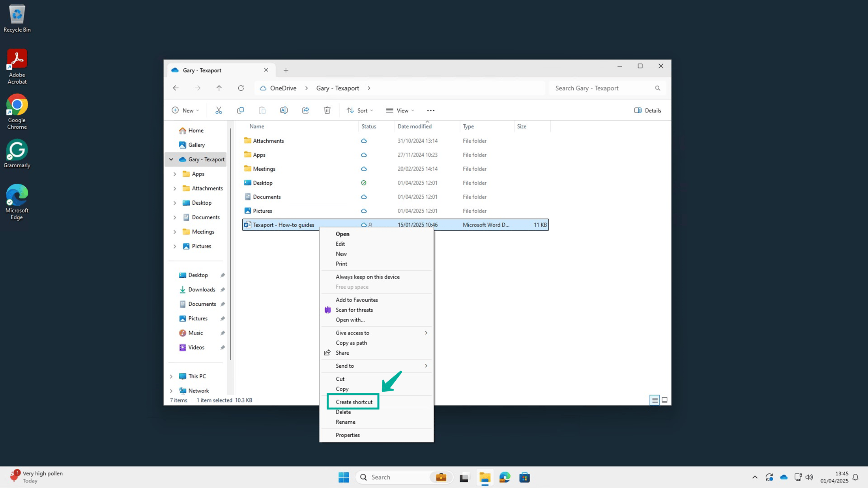Select the Paste icon in the toolbar

(262, 110)
